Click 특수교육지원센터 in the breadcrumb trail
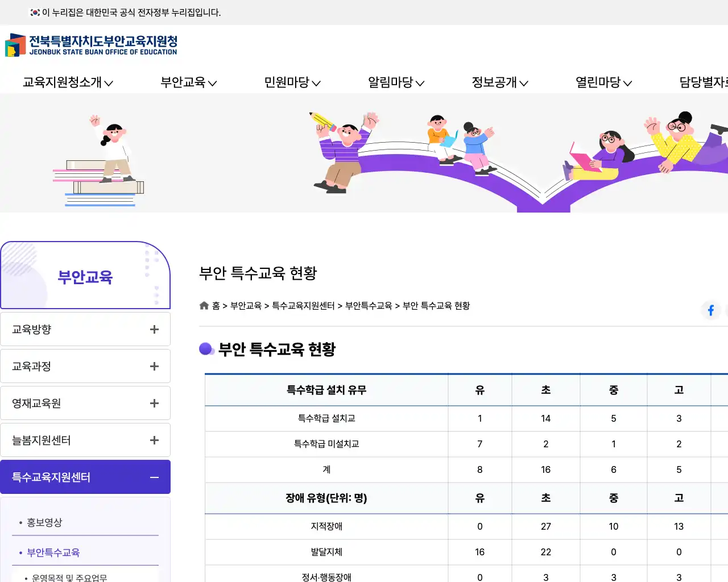The height and width of the screenshot is (582, 728). pyautogui.click(x=303, y=306)
